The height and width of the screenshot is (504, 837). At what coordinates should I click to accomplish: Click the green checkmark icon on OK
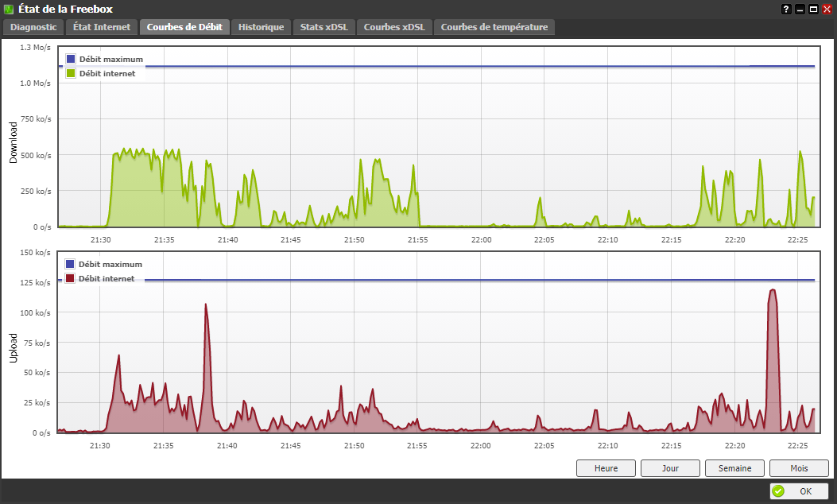tap(779, 491)
